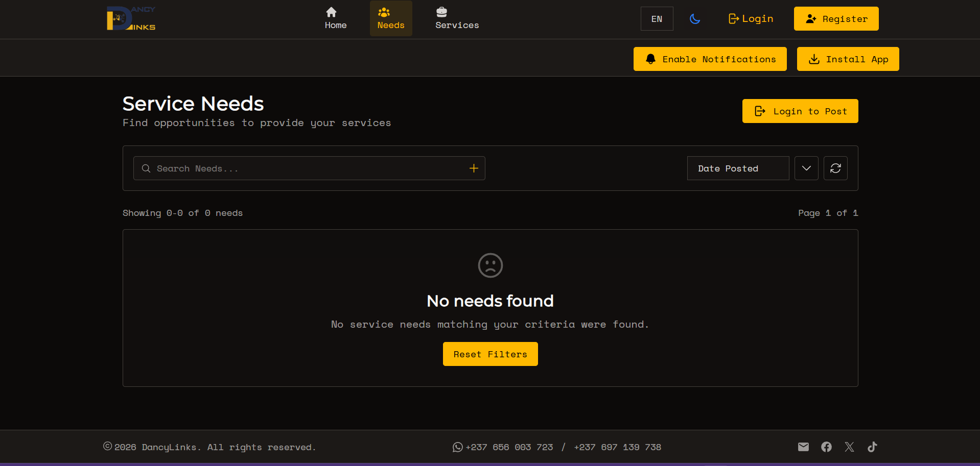The height and width of the screenshot is (466, 980).
Task: Click the 'Page 1 of 1' text
Action: (828, 213)
